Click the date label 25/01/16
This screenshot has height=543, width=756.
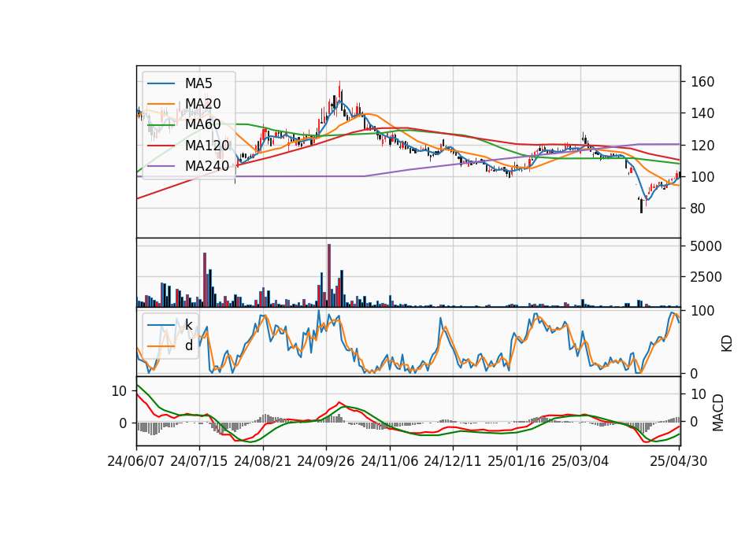coord(517,461)
